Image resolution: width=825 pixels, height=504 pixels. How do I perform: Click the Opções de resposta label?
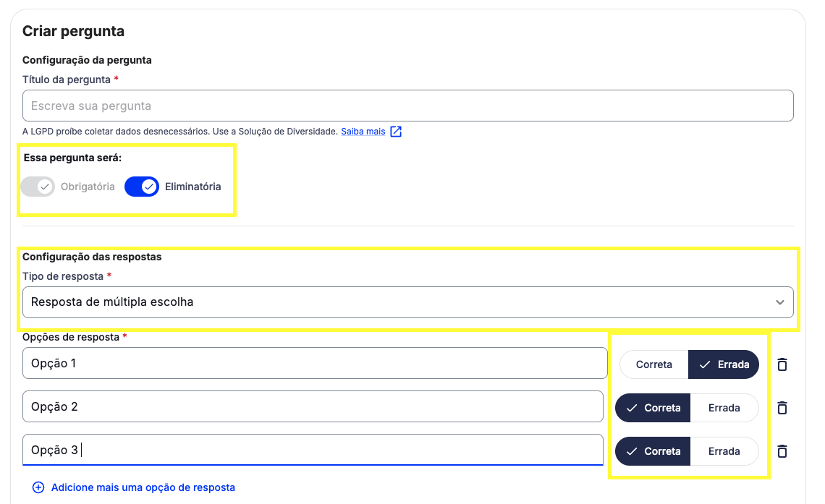[70, 337]
